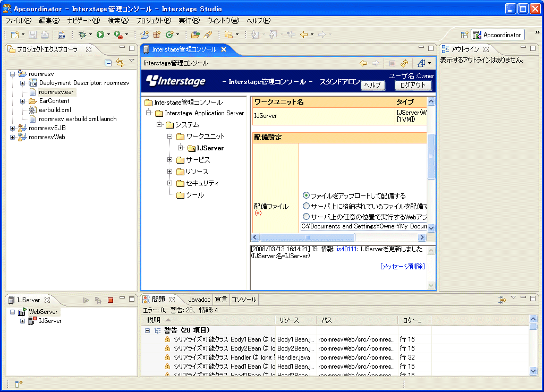Expand the Deployment Descriptor: roomresv node
Image resolution: width=544 pixels, height=392 pixels.
(22, 83)
